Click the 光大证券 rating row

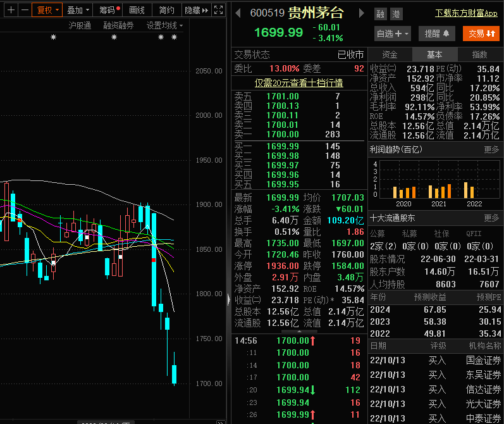[x=435, y=404]
